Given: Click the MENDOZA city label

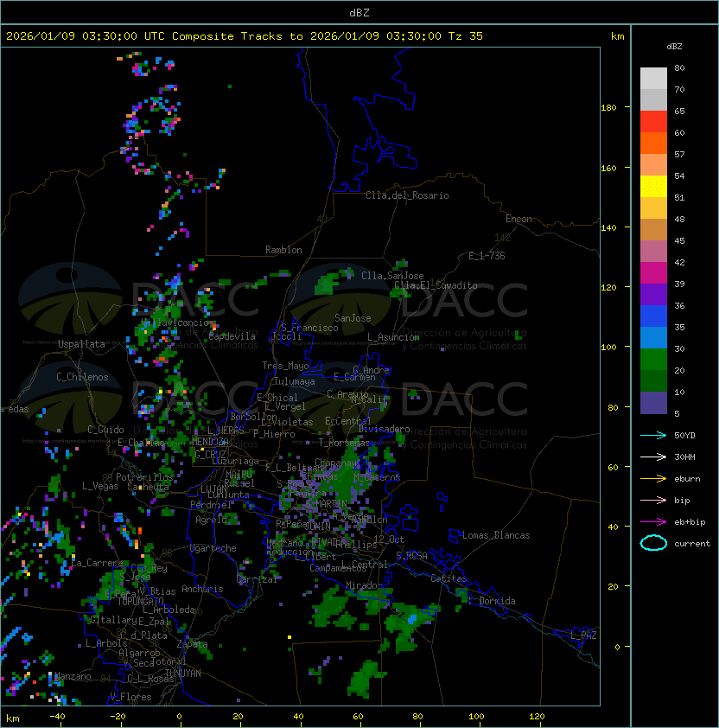Looking at the screenshot, I should coord(210,441).
